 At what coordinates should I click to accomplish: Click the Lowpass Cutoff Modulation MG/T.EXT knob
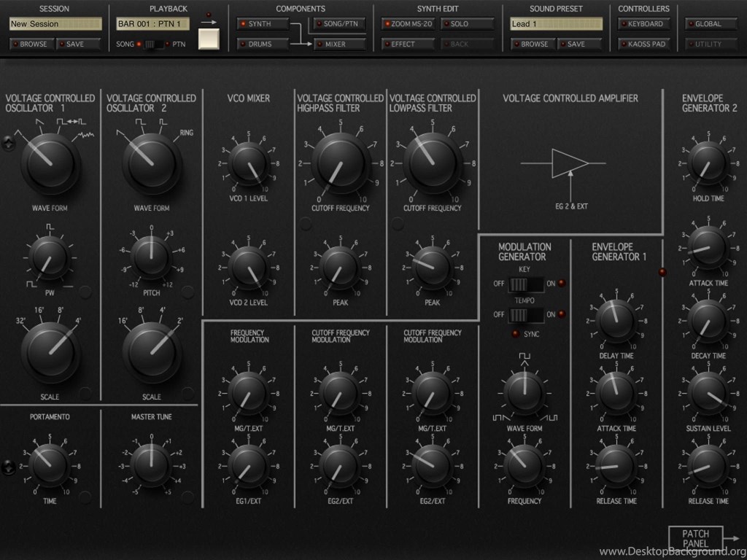[x=432, y=393]
